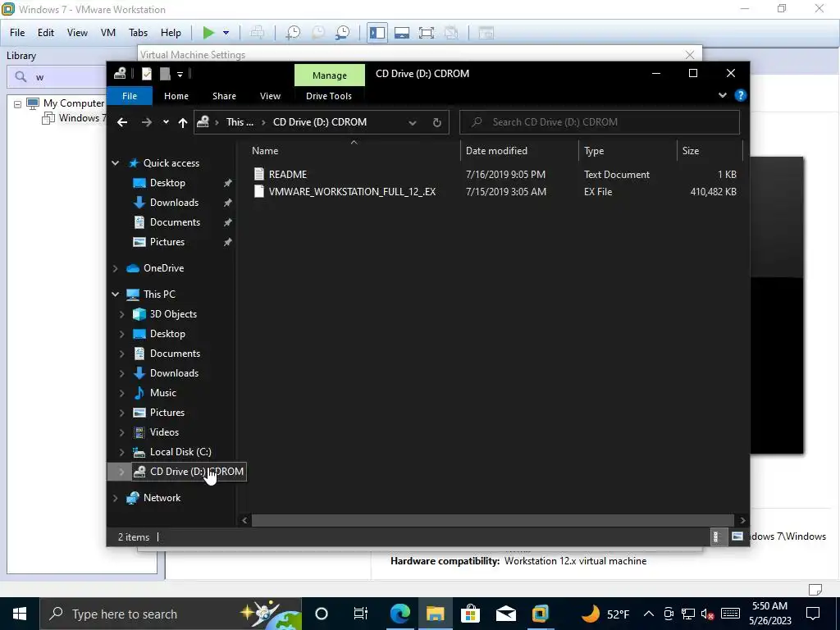Click the taskbar search box
840x630 pixels.
point(171,614)
